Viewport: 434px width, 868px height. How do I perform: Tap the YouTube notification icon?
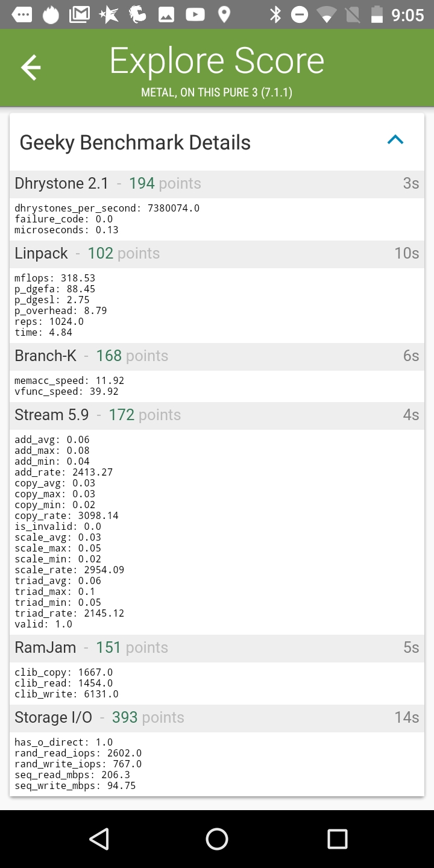click(195, 14)
